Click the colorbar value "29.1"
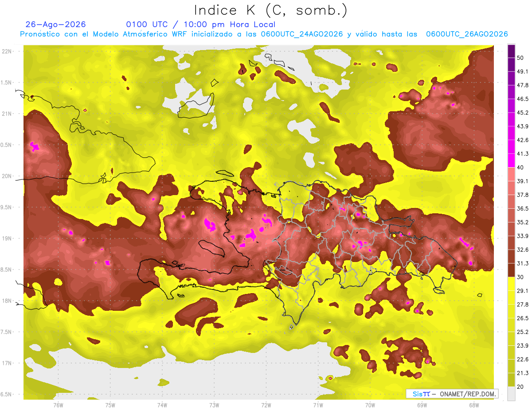The image size is (532, 411). point(523,291)
